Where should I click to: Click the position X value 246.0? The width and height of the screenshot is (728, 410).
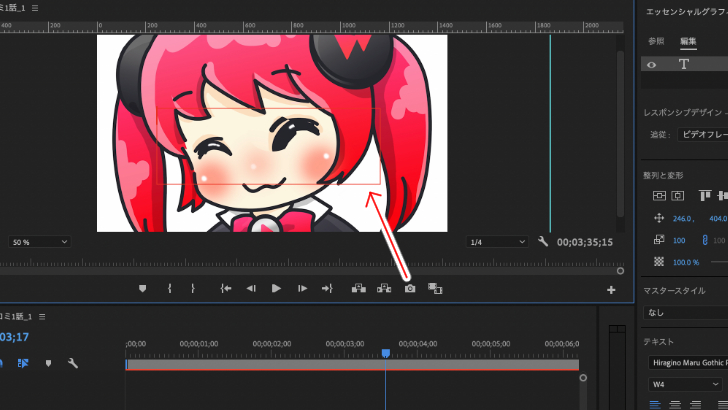point(683,219)
